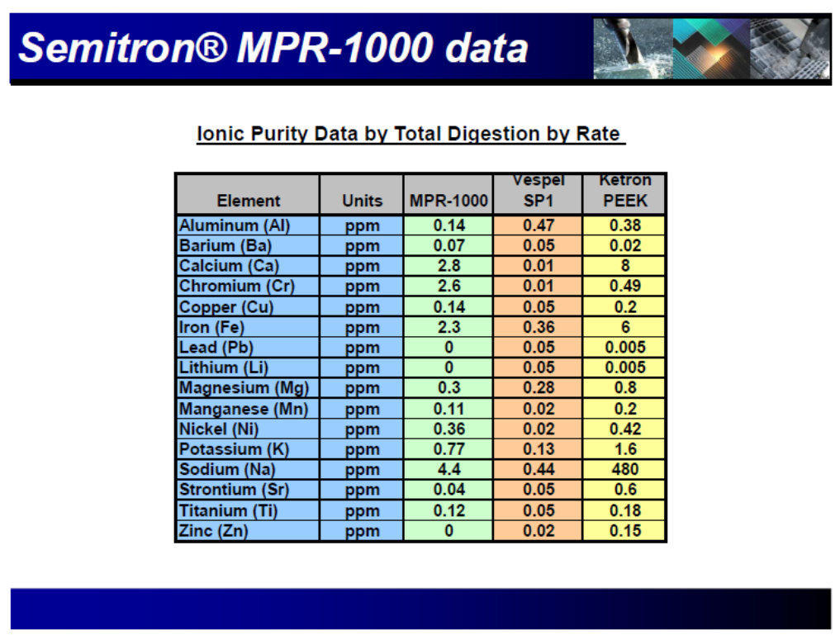
Task: Select the "Calcium (Ca)" cell
Action: [248, 266]
